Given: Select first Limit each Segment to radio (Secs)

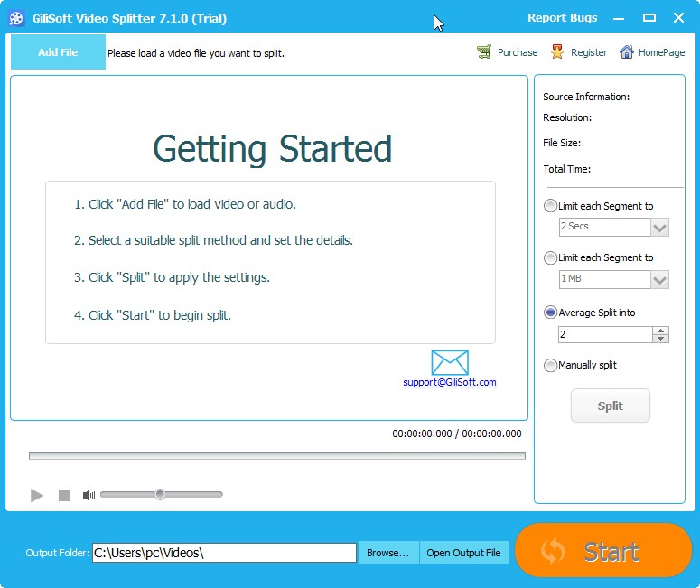Looking at the screenshot, I should coord(550,206).
